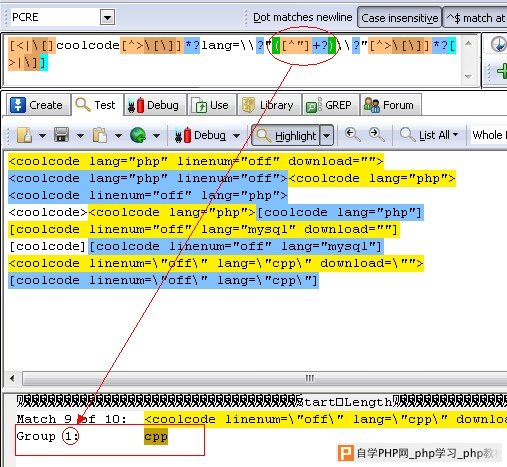Screen dimensions: 507x467
Task: Click regex editor scrollbar down arrow
Action: [x=468, y=76]
